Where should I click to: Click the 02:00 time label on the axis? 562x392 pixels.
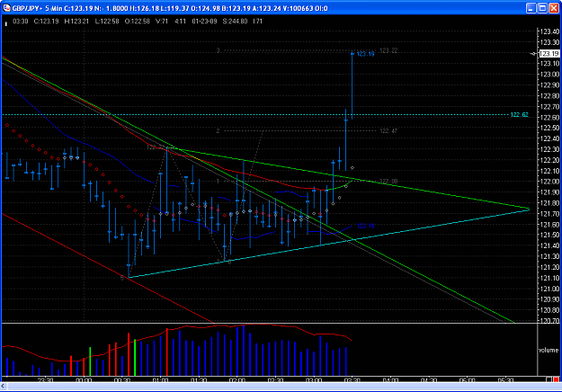237,379
